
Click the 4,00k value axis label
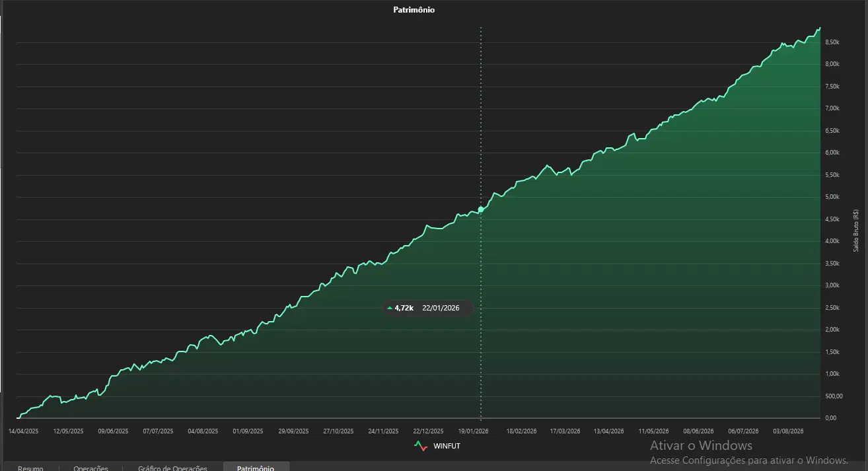pyautogui.click(x=832, y=241)
